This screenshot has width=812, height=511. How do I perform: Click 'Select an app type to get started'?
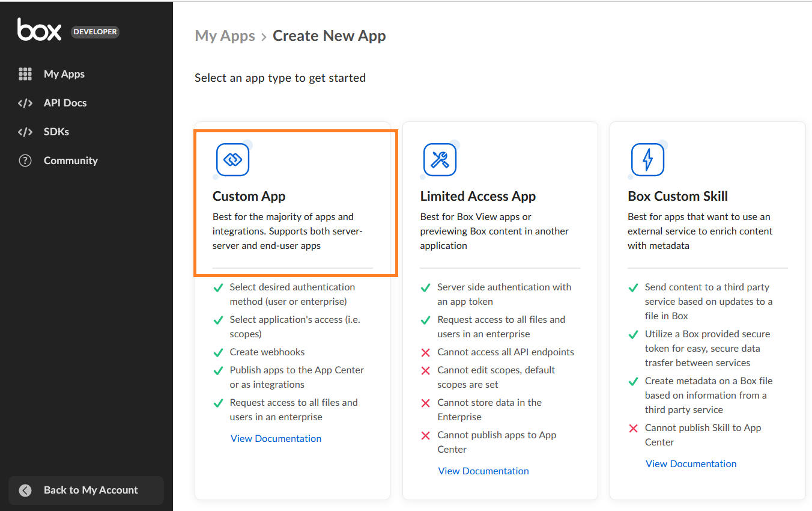click(x=280, y=78)
